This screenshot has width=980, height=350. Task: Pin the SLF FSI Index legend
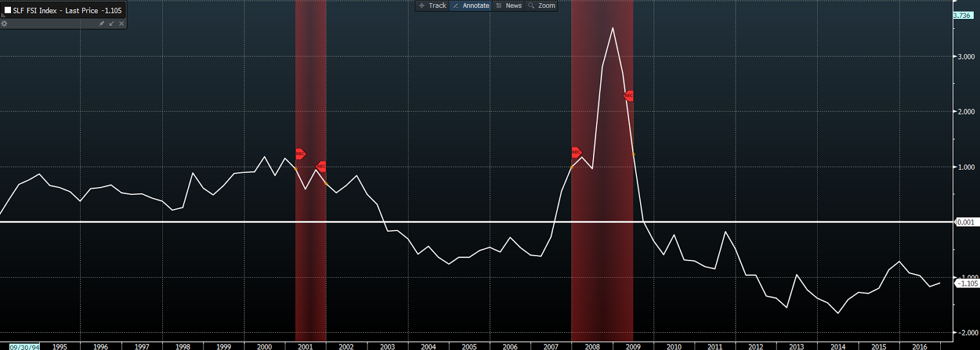[x=102, y=23]
